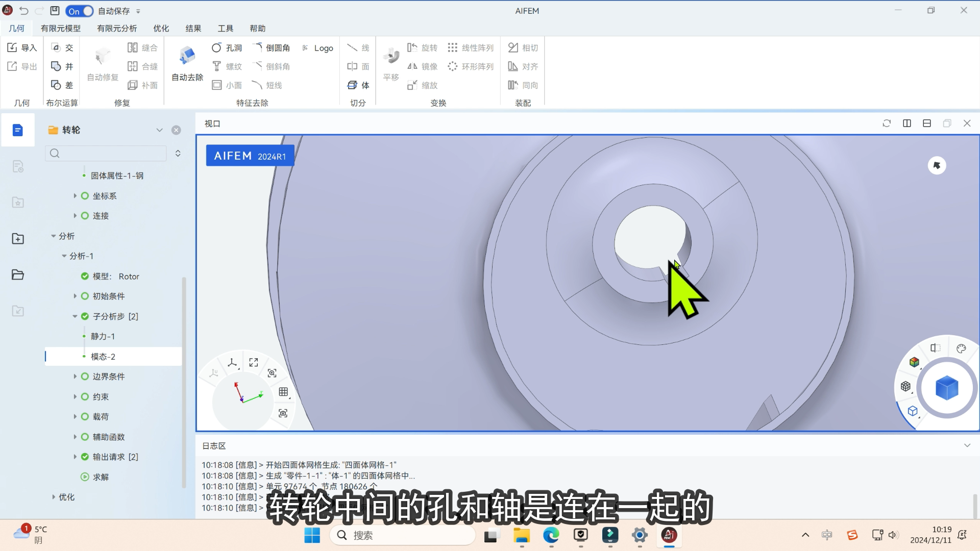
Task: Open the 结果 ribbon tab
Action: click(x=193, y=29)
